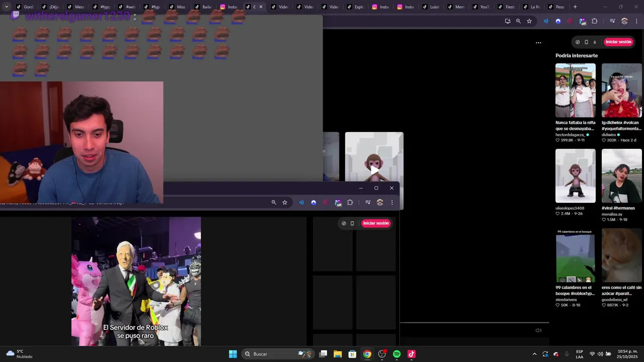Click the taskbar 'Buscar' search box
This screenshot has width=644, height=362.
click(278, 354)
